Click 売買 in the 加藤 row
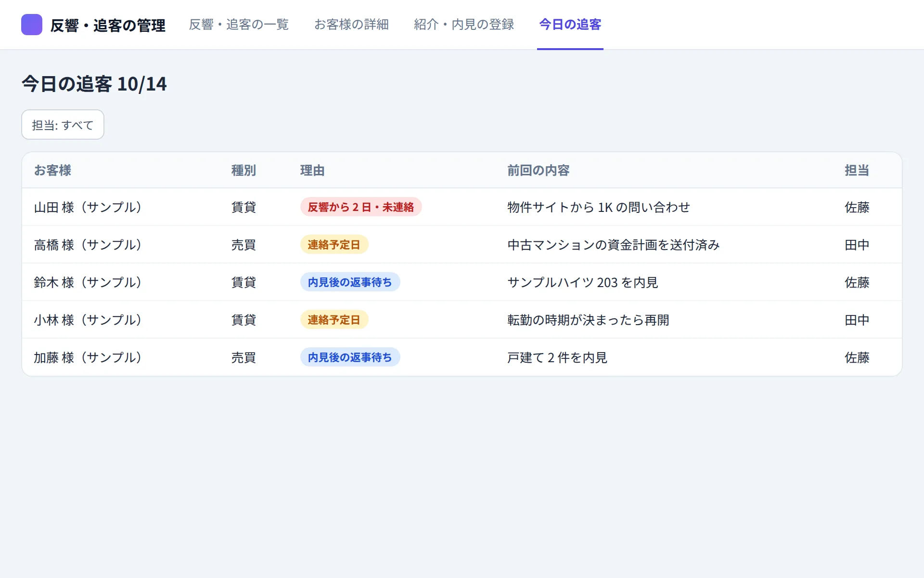This screenshot has height=578, width=924. (244, 357)
